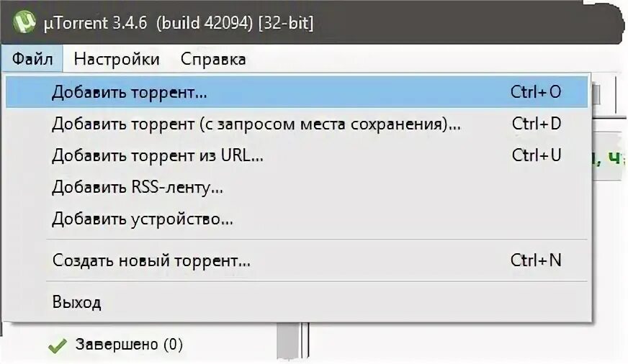
Task: Open the Настройки menu
Action: coord(117,59)
